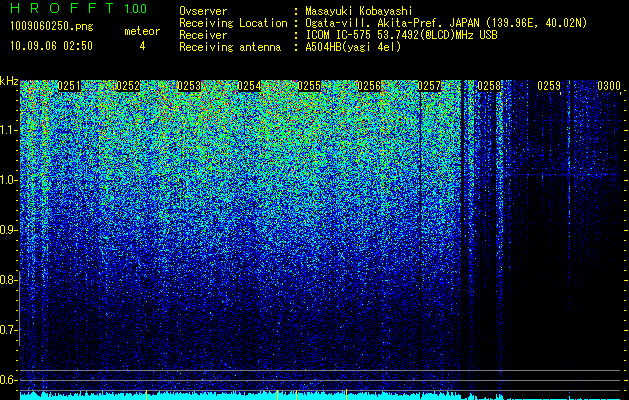The height and width of the screenshot is (400, 629).
Task: Click the 1.0 kHz frequency axis label
Action: click(8, 180)
